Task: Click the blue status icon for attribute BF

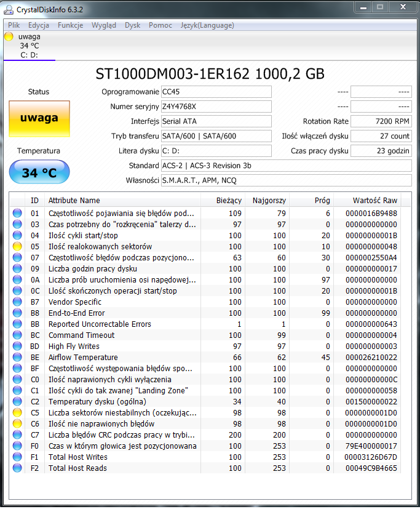Action: tap(17, 368)
